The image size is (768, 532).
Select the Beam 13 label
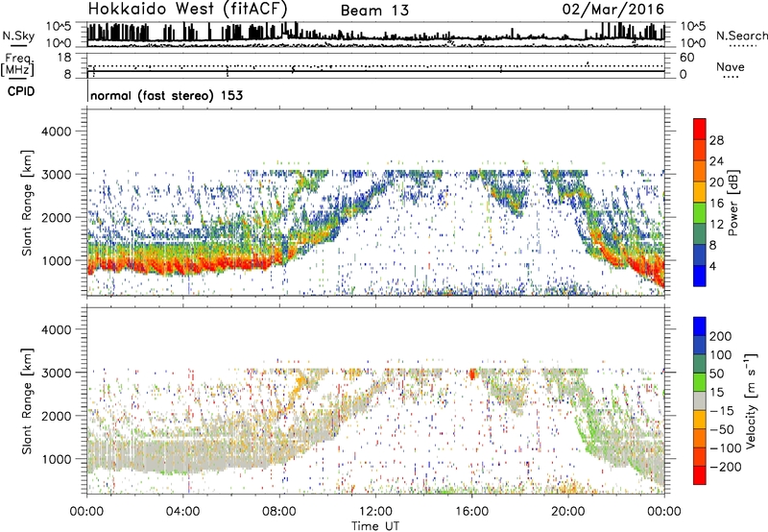[x=374, y=11]
